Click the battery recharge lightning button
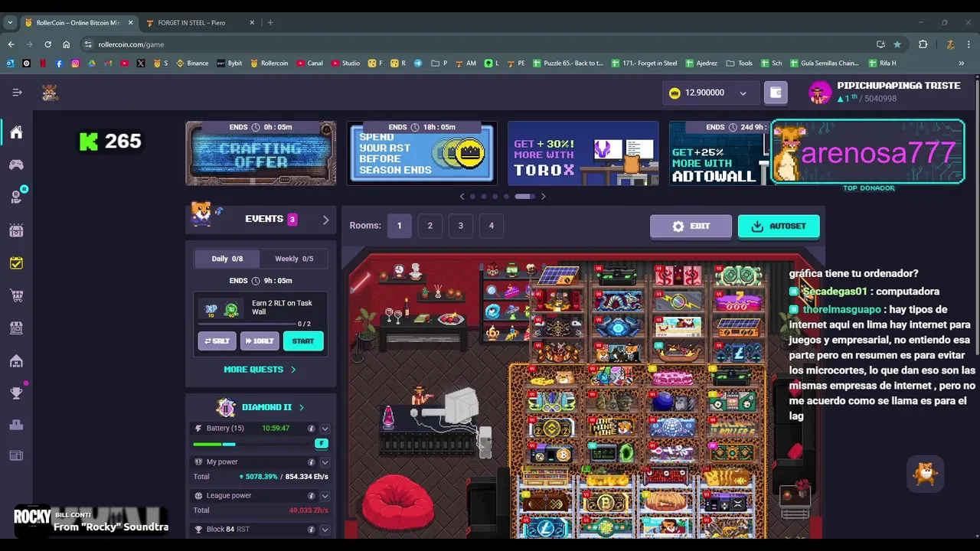Viewport: 980px width, 551px height. (322, 443)
